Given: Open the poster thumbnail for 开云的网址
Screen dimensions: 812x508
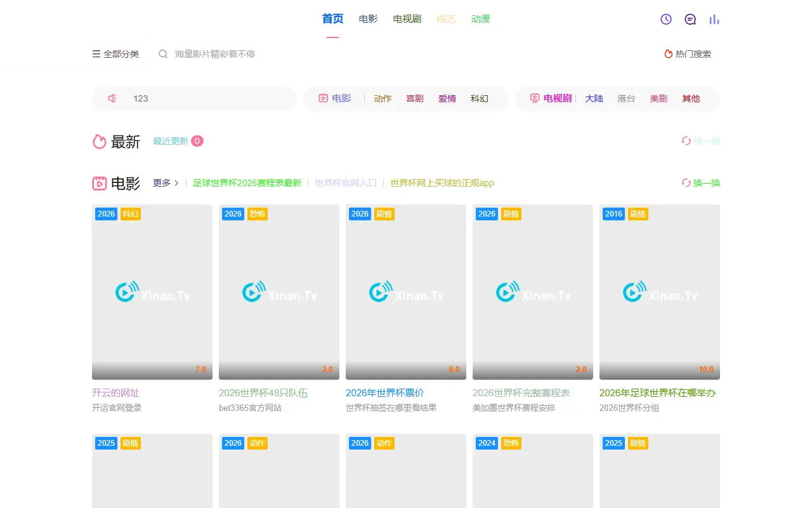Looking at the screenshot, I should coord(152,292).
